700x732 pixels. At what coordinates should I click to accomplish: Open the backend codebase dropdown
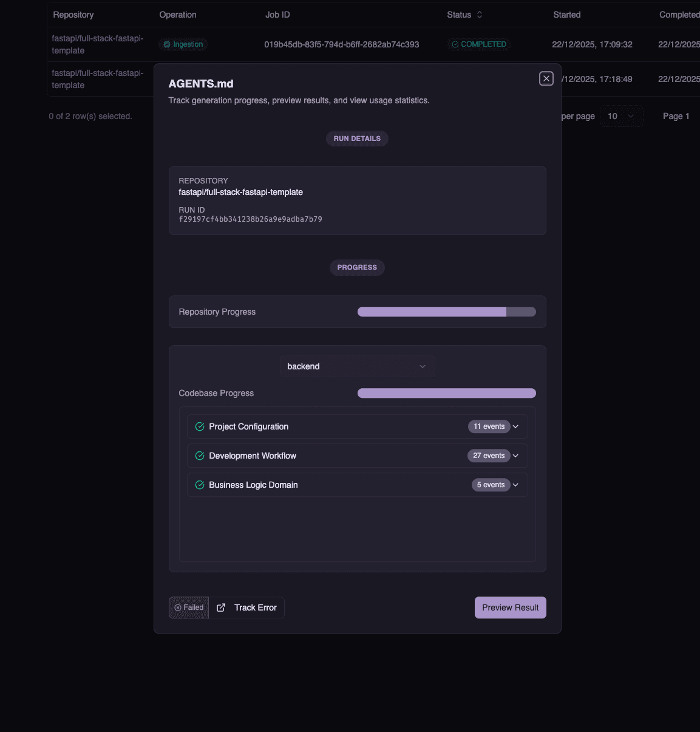click(x=357, y=366)
